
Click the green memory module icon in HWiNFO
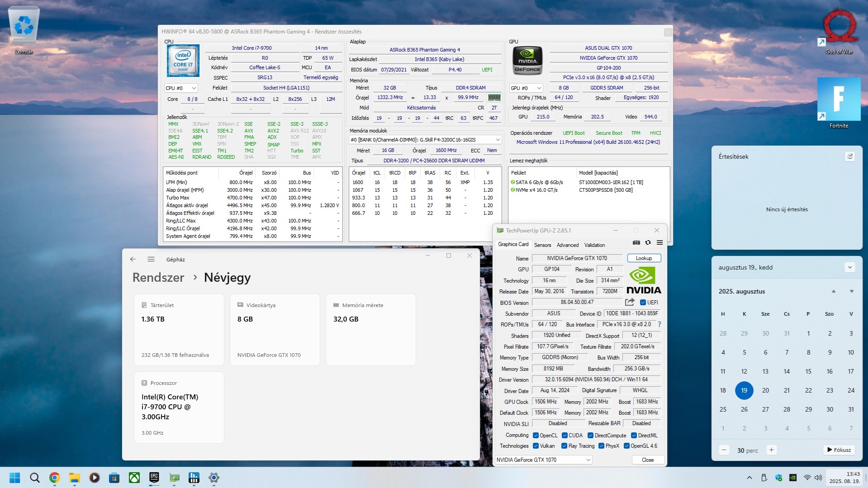pos(494,97)
